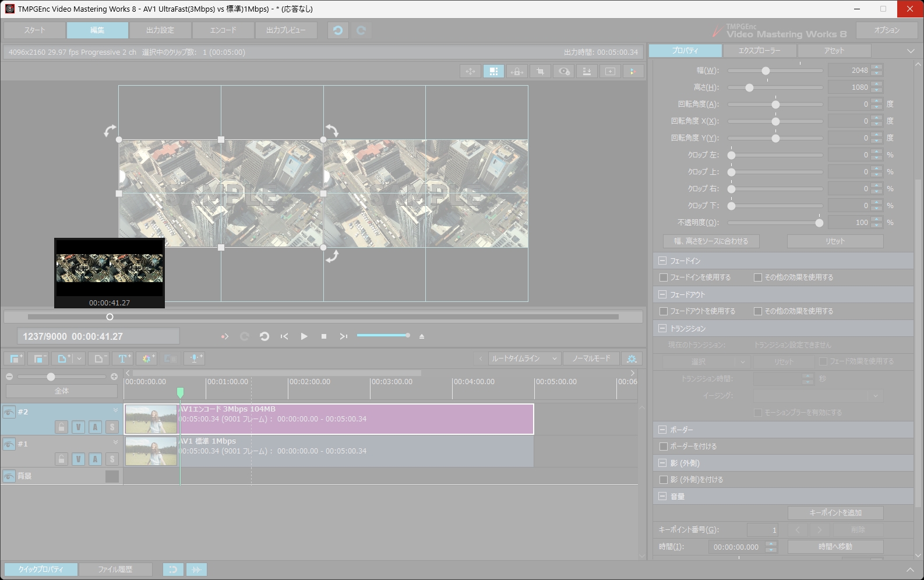
Task: Click the align-to-bottom layer icon
Action: tap(587, 71)
